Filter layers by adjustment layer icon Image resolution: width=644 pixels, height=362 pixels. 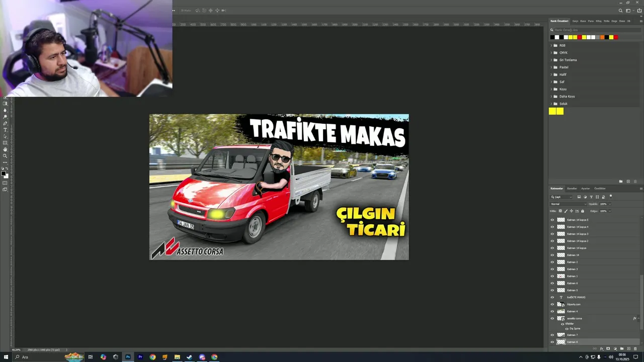coord(585,197)
